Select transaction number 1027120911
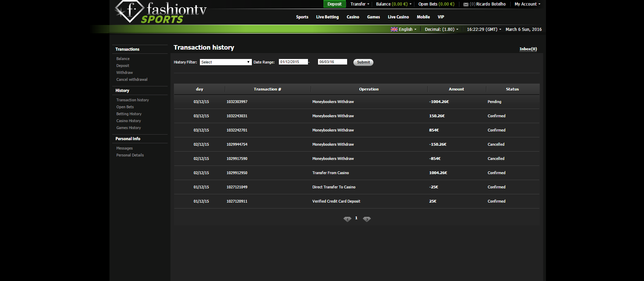 tap(237, 201)
